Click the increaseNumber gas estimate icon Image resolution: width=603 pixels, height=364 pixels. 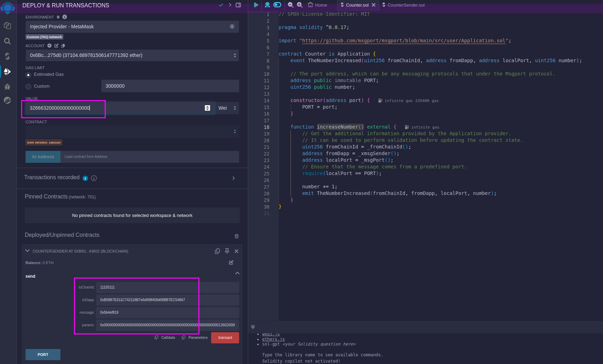(x=407, y=127)
